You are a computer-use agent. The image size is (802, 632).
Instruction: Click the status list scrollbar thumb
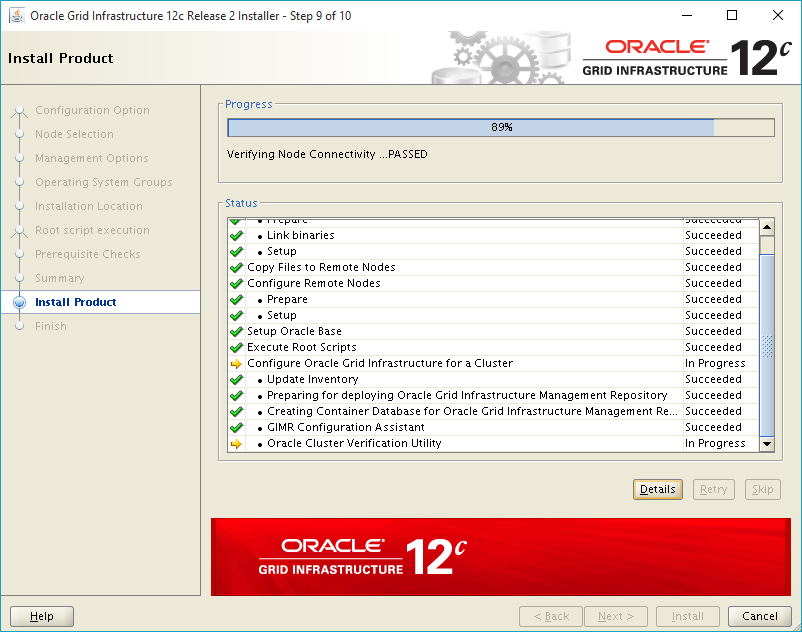coord(767,344)
